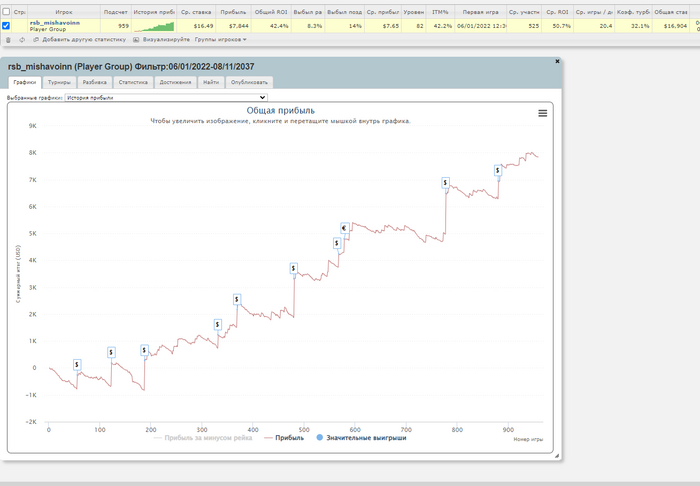Toggle Прибыль за минусом рейка legend series

click(x=203, y=438)
